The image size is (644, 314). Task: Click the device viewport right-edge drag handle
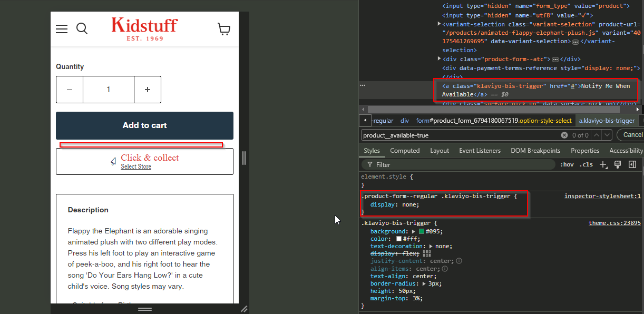[243, 158]
